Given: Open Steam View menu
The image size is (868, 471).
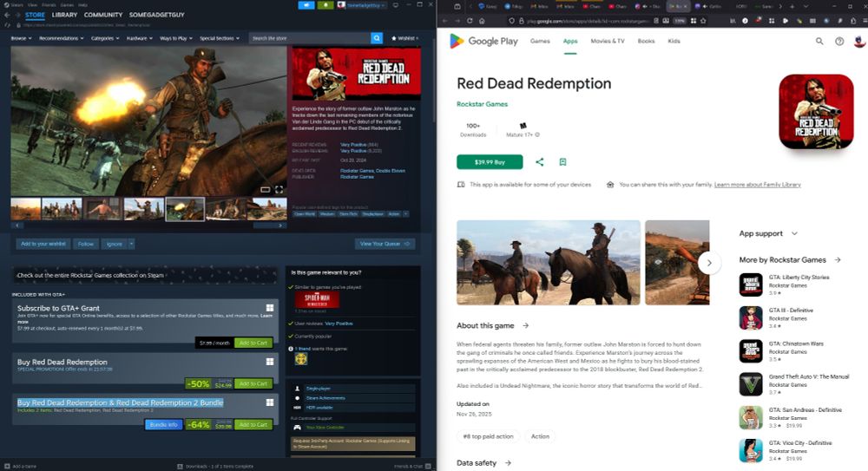Looking at the screenshot, I should click(x=33, y=4).
